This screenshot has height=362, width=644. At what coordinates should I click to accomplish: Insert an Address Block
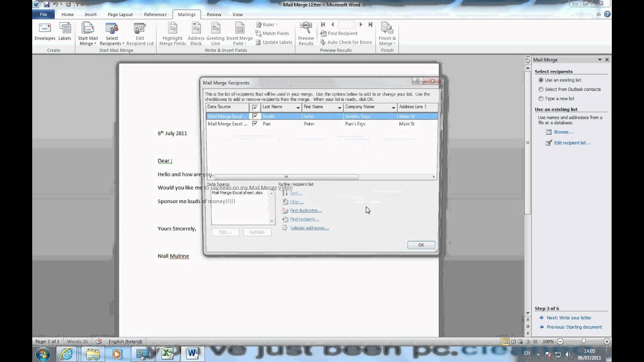[196, 34]
